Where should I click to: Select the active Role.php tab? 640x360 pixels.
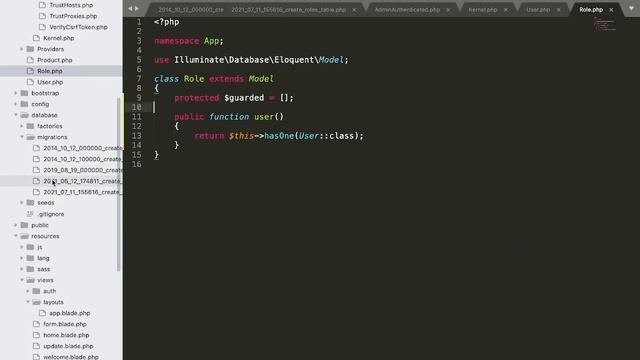click(591, 9)
